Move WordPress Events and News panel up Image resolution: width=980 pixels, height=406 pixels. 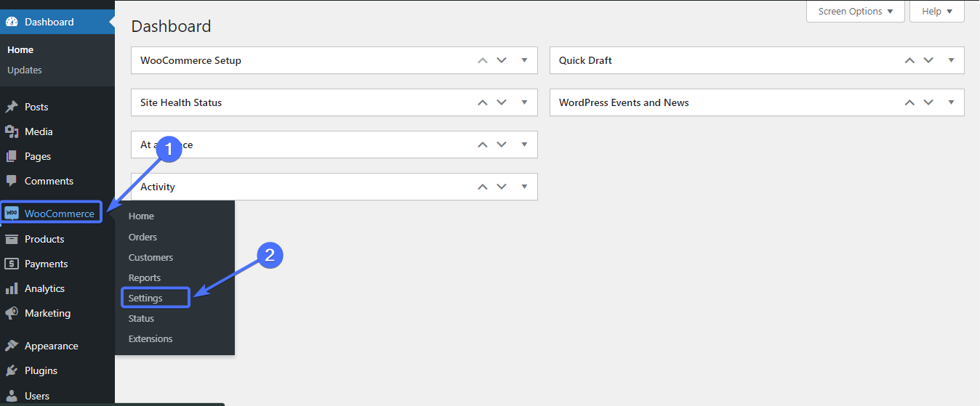(909, 102)
